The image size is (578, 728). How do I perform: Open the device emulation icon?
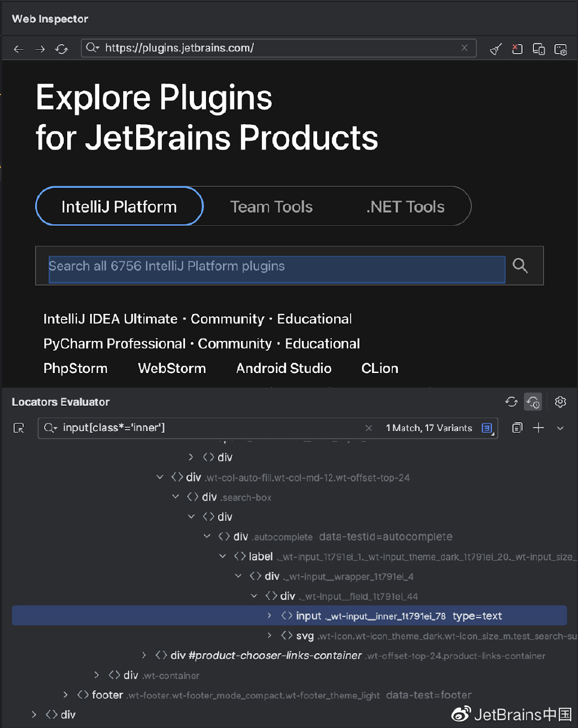point(538,49)
